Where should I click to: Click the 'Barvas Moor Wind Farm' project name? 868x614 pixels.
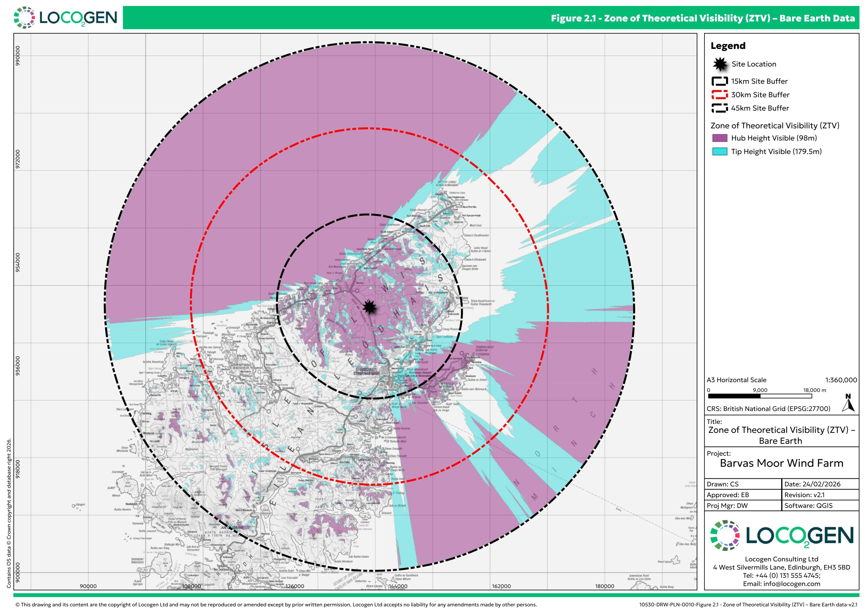tap(781, 463)
